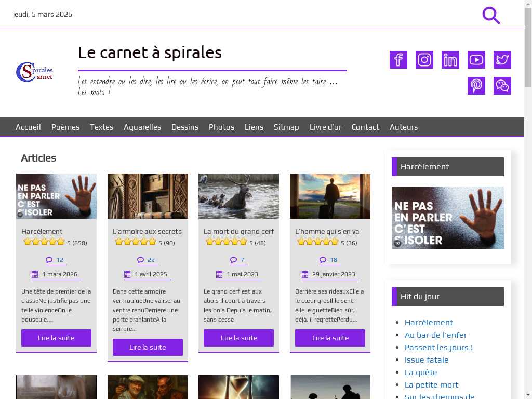The width and height of the screenshot is (532, 399).
Task: Click the WeChat chat icon
Action: tap(502, 86)
